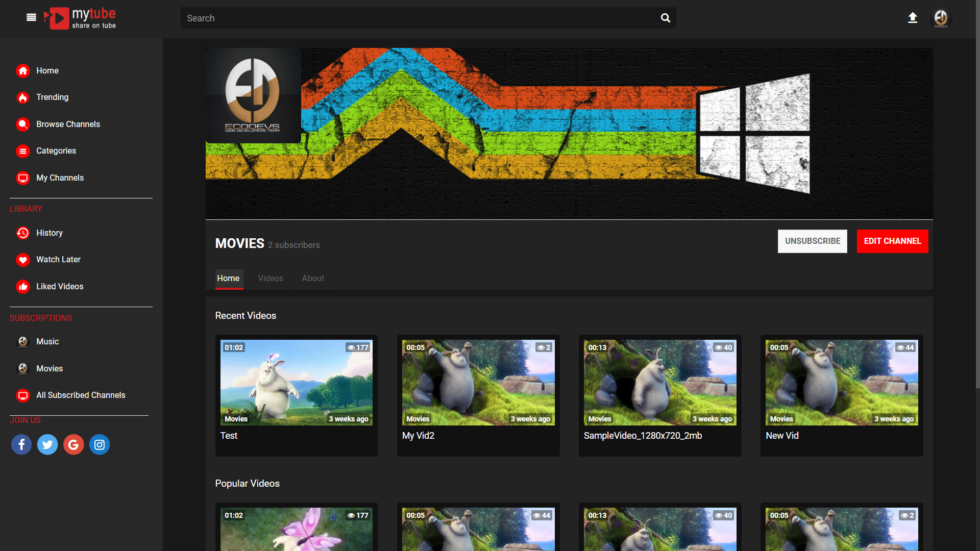The width and height of the screenshot is (980, 551).
Task: Click the channel banner image
Action: tap(569, 134)
